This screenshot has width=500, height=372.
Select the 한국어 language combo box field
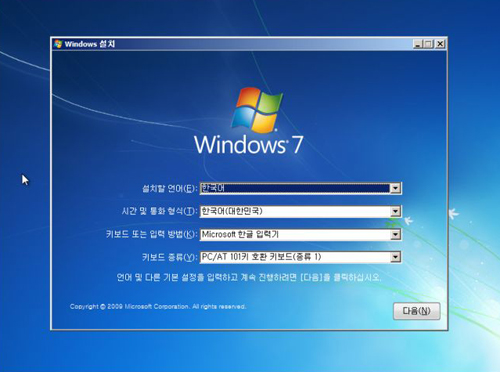click(301, 188)
